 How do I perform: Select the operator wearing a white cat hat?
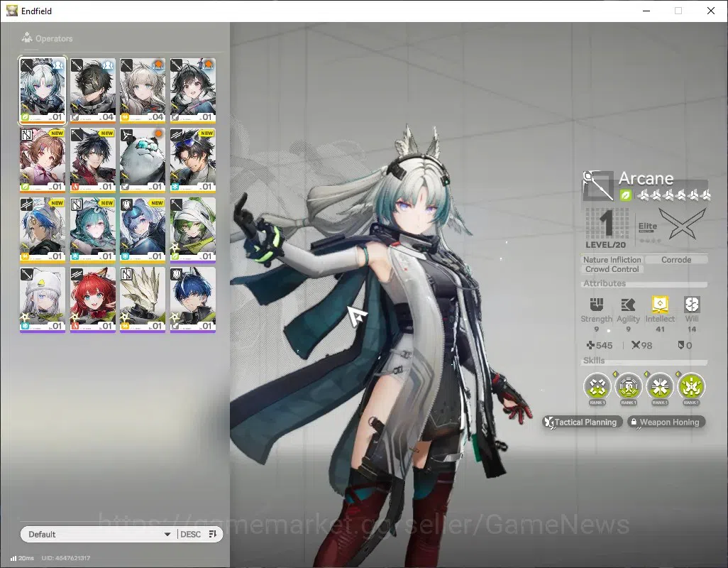click(43, 300)
